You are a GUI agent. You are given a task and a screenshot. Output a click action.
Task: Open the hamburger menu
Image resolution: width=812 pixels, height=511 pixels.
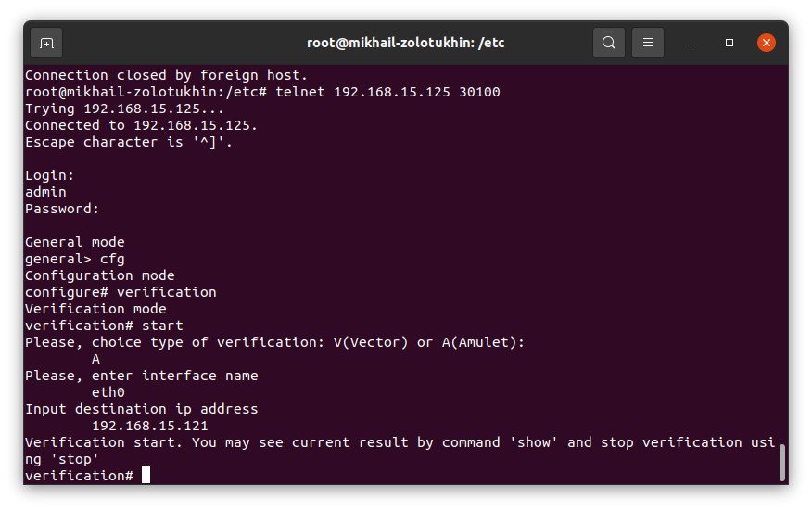(x=647, y=43)
